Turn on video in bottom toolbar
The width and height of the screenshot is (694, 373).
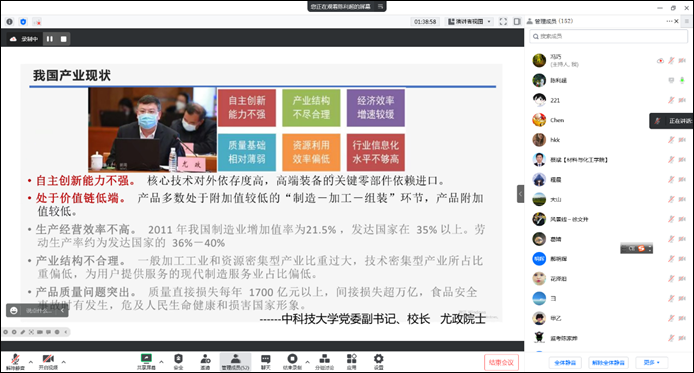pos(48,361)
